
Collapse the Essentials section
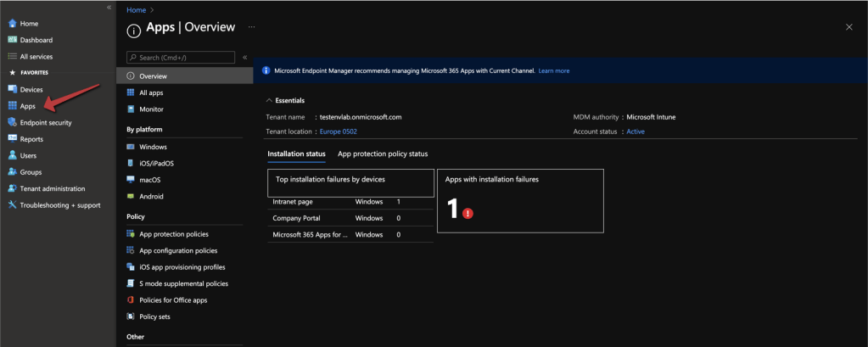pos(270,100)
